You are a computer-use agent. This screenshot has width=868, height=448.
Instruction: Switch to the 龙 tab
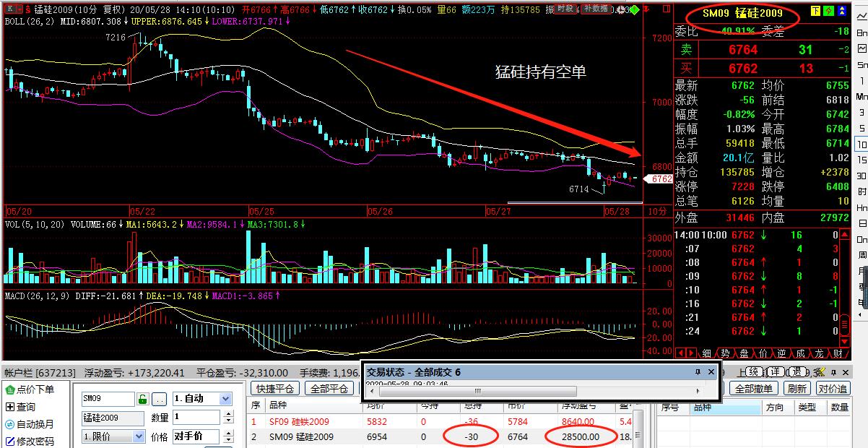819,353
